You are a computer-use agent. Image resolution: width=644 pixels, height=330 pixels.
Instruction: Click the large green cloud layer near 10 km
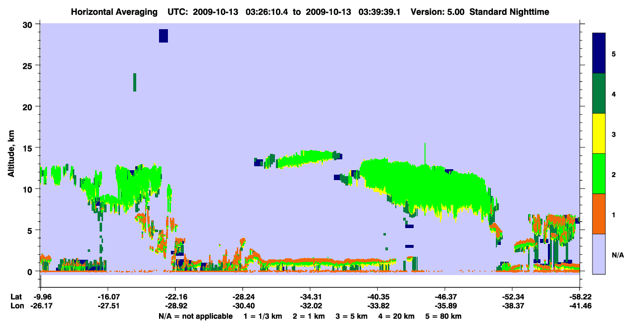[x=426, y=186]
